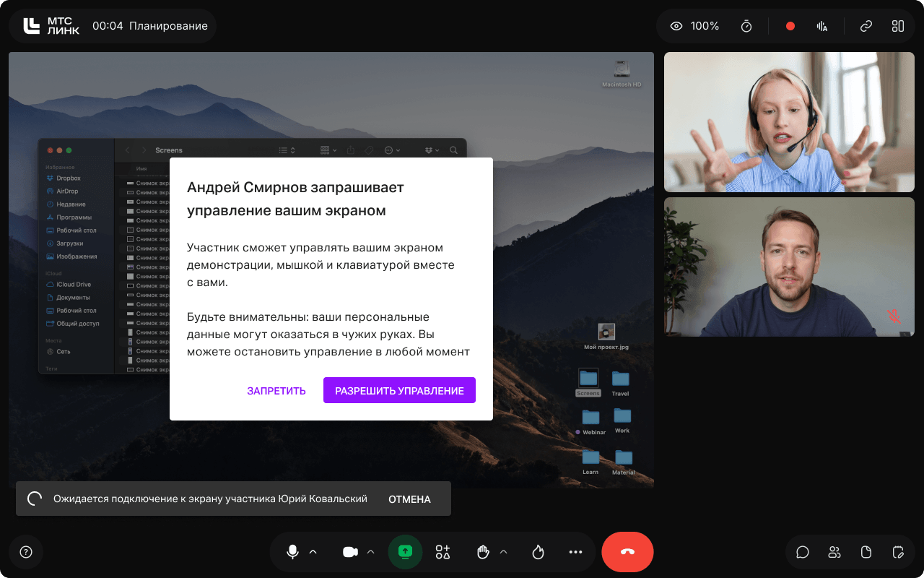Raise hand using the hand icon
924x578 pixels.
point(483,552)
